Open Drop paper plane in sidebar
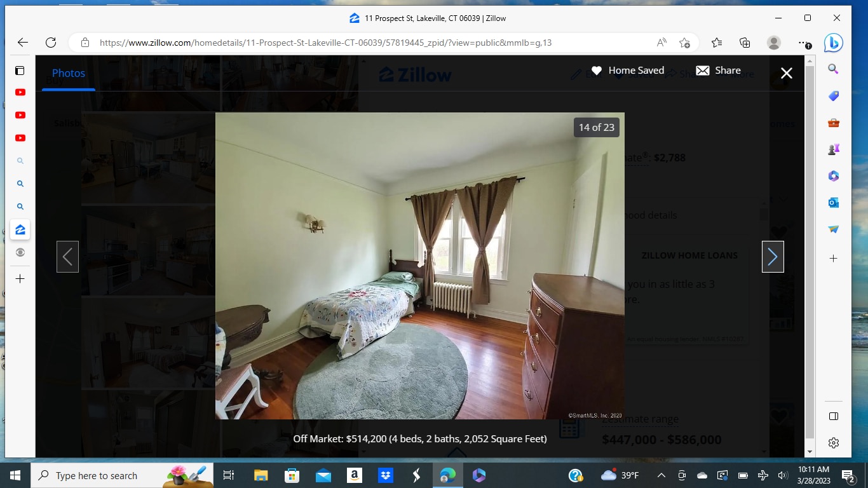This screenshot has width=868, height=488. point(834,229)
